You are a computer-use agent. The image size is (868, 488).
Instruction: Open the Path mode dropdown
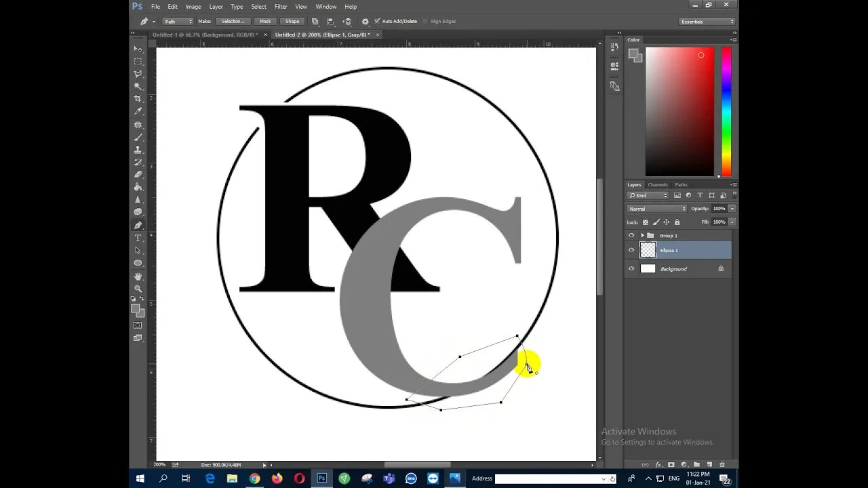[x=178, y=22]
